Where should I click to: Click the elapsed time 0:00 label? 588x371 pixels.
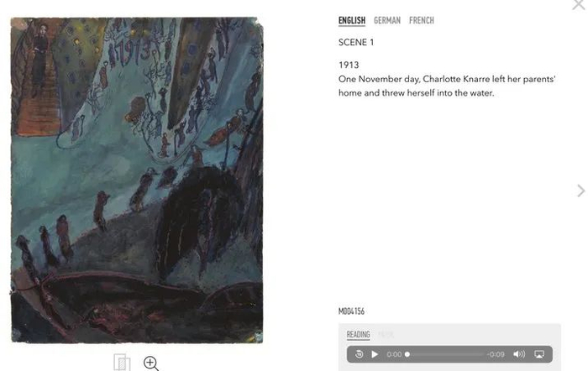(394, 354)
